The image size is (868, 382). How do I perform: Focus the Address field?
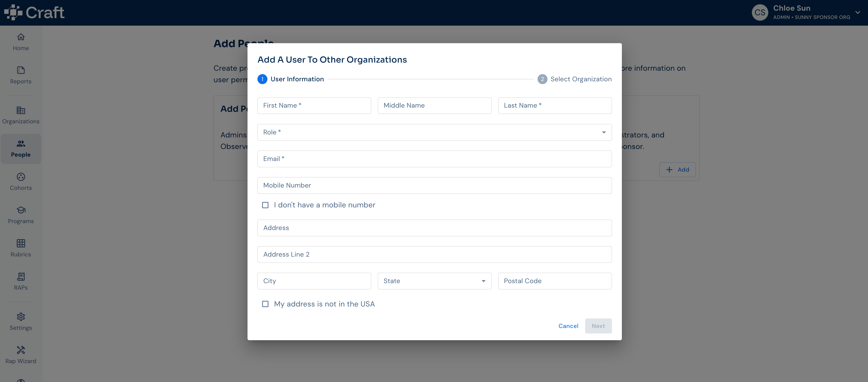point(434,228)
